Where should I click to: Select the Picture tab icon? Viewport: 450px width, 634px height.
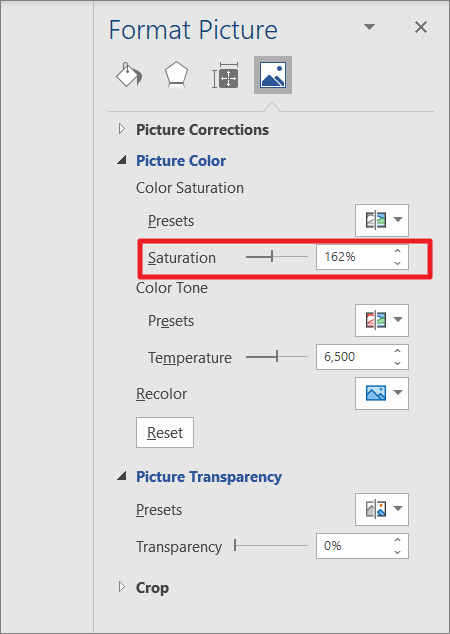point(273,75)
